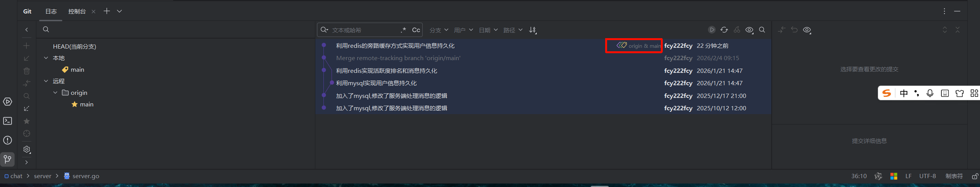Open branch panel settings gear icon
The width and height of the screenshot is (980, 187).
27,149
